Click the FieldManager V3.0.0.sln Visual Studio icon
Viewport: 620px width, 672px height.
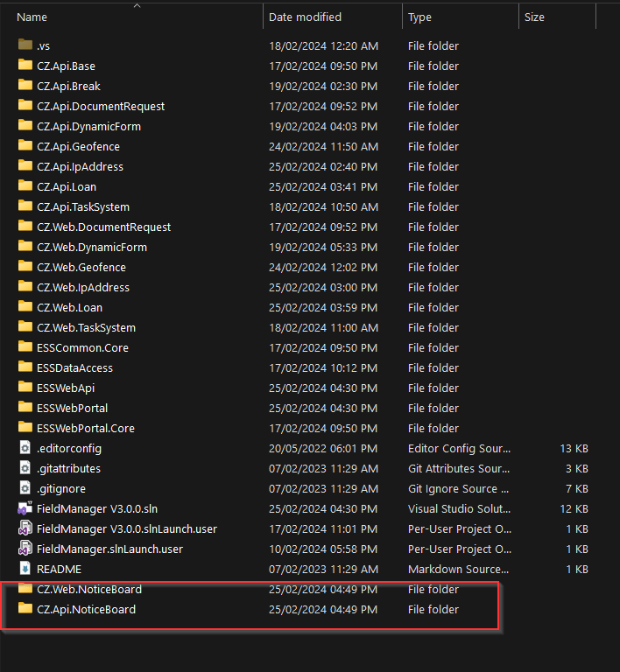(x=25, y=508)
